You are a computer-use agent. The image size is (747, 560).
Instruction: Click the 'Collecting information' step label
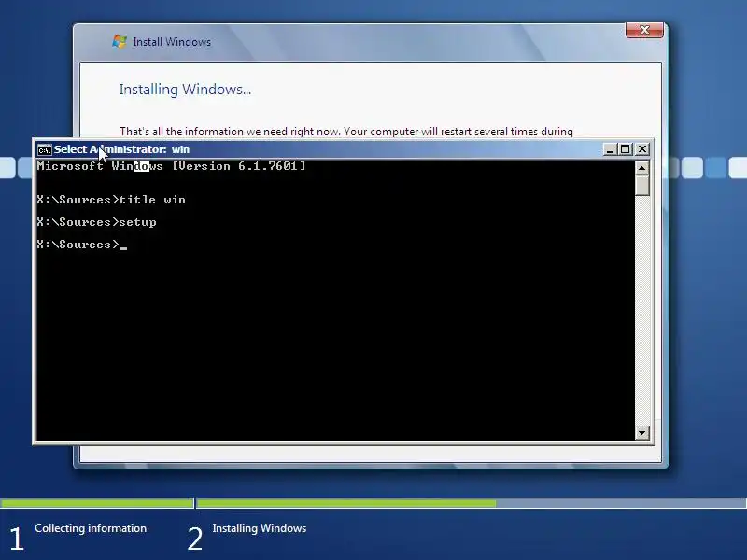91,528
